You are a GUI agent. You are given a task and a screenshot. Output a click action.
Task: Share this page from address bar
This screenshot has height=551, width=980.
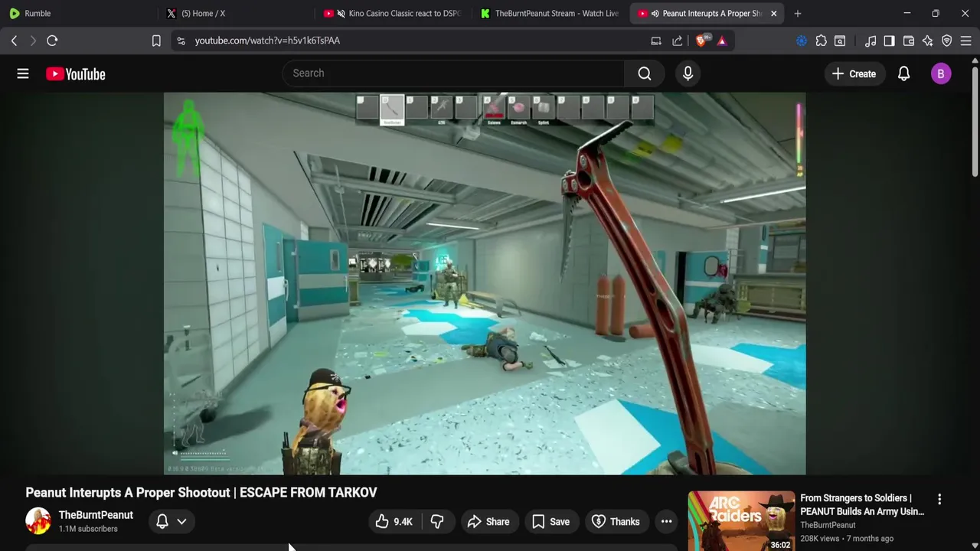[x=678, y=41]
